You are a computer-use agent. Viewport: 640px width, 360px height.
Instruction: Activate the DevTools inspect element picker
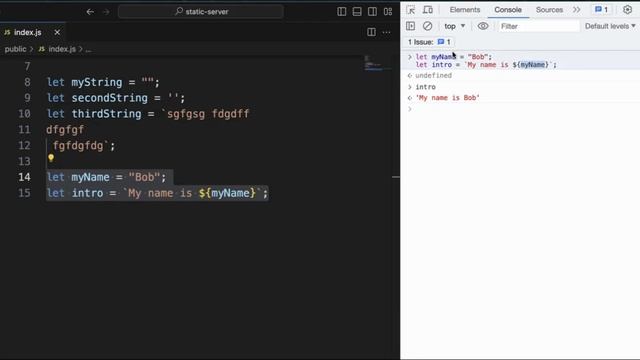pos(411,10)
